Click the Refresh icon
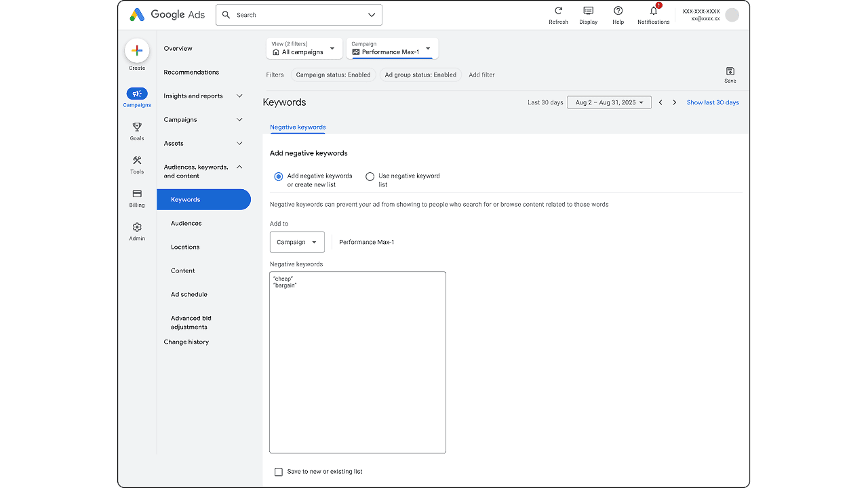The image size is (868, 488). click(x=558, y=12)
